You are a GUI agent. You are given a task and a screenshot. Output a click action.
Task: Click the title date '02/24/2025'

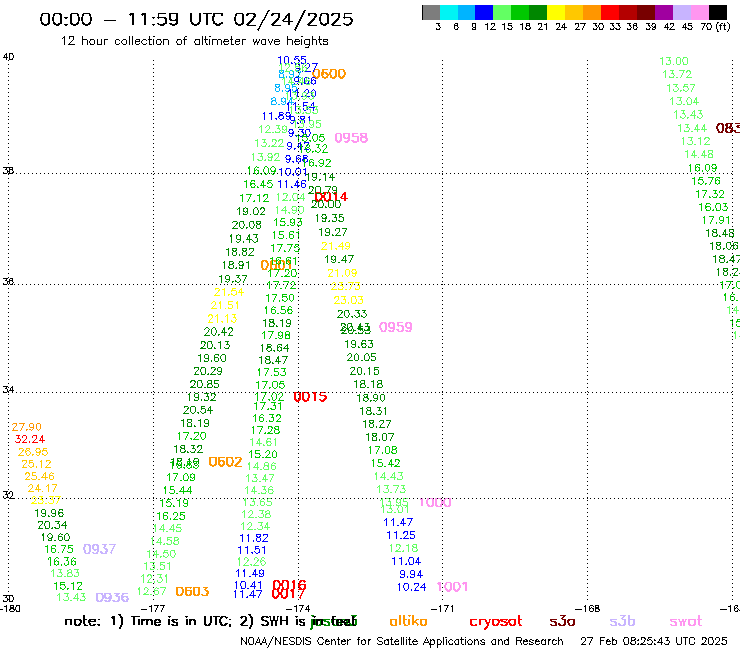click(x=293, y=19)
